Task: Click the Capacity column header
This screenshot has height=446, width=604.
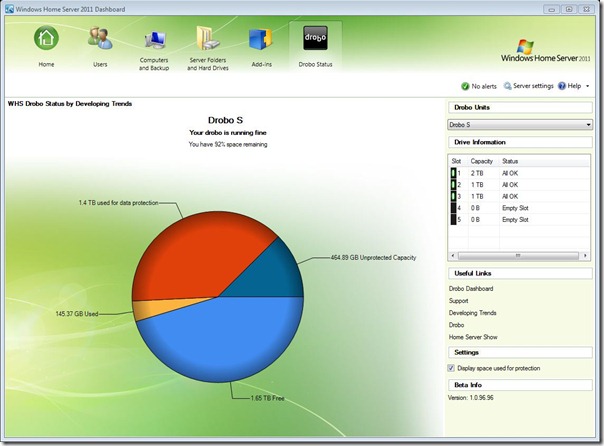Action: click(482, 161)
